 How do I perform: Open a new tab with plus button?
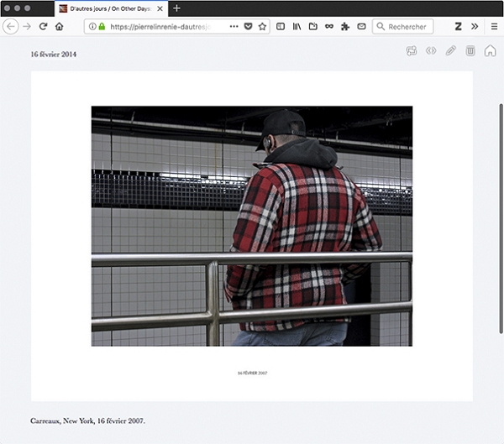(x=176, y=8)
